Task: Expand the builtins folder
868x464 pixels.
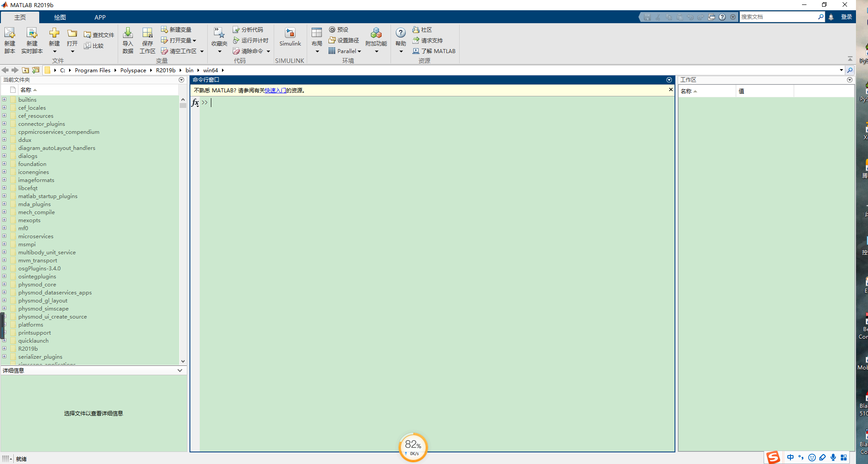Action: tap(4, 99)
